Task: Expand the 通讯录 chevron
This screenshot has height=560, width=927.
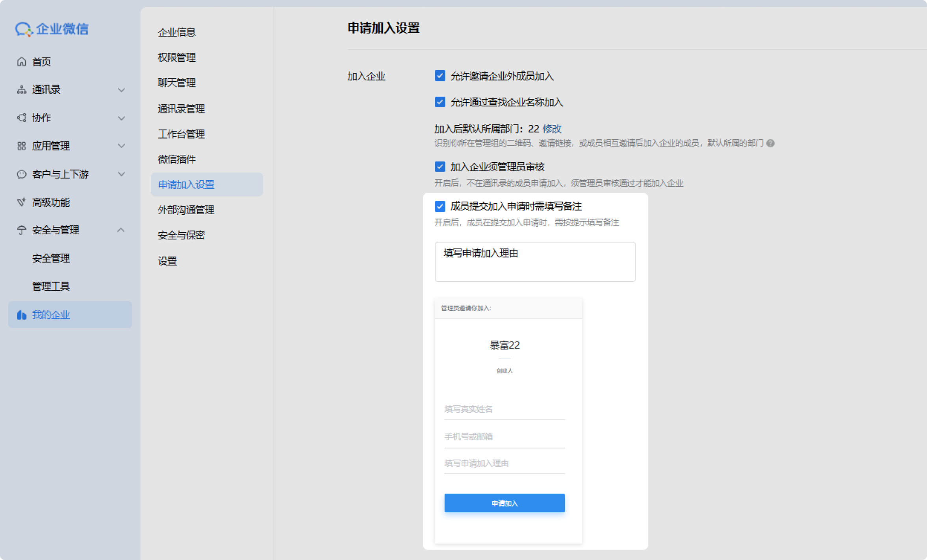Action: (121, 90)
